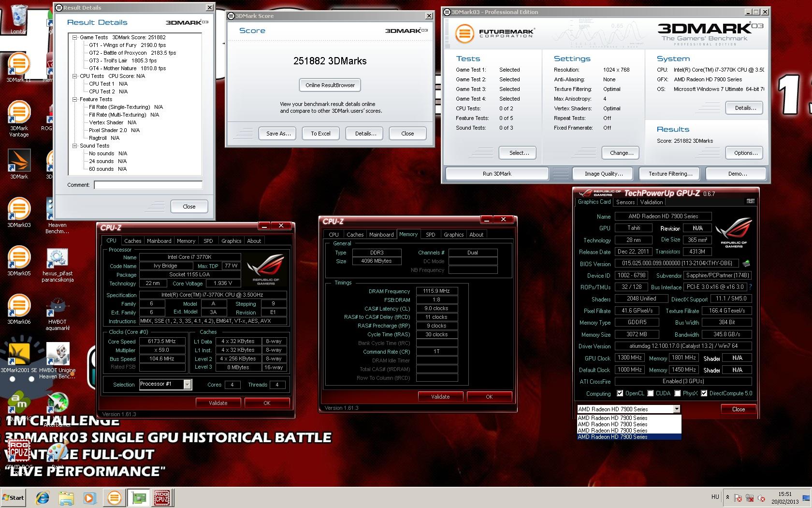The image size is (812, 508).
Task: Switch to Caches tab in left CPU-Z
Action: (x=132, y=241)
